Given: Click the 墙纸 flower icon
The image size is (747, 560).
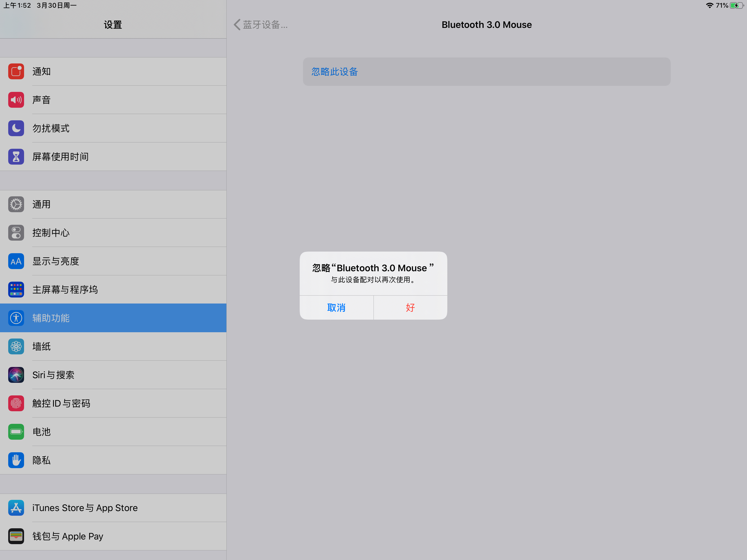Looking at the screenshot, I should pos(16,346).
